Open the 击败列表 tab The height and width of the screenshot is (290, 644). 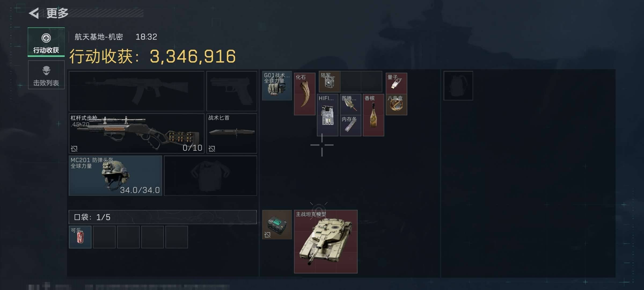click(x=46, y=75)
